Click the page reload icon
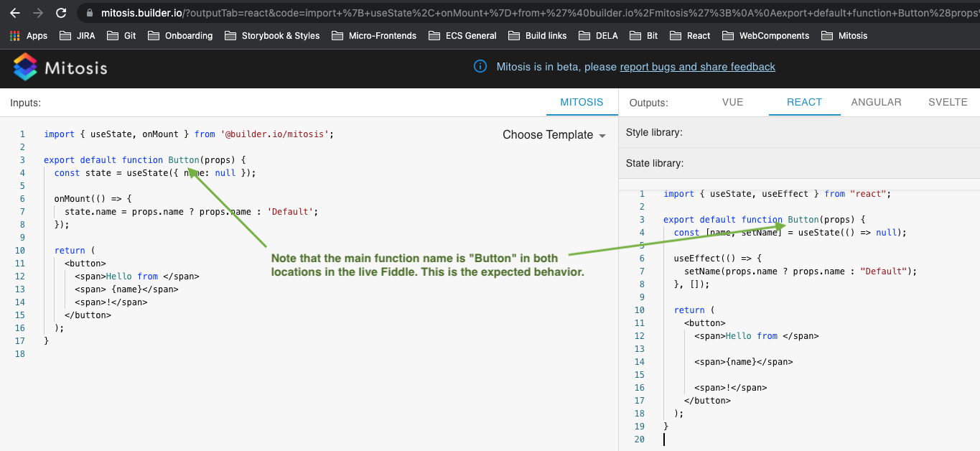 point(60,12)
